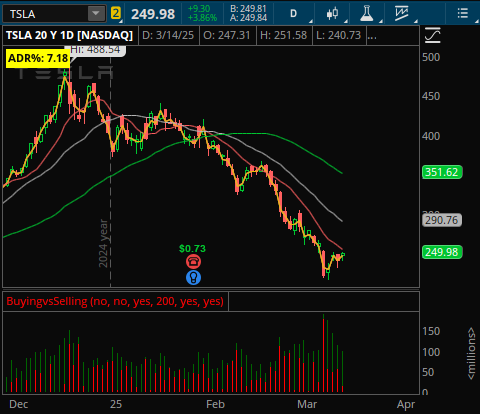Screen dimensions: 480x414
Task: Click the D: 3/14/25 date field
Action: pyautogui.click(x=168, y=35)
